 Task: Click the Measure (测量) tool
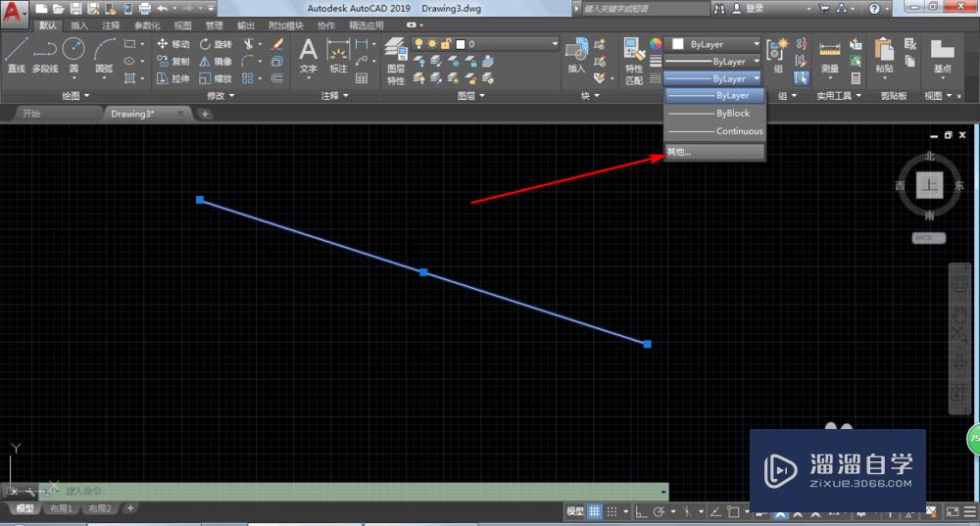coord(830,56)
